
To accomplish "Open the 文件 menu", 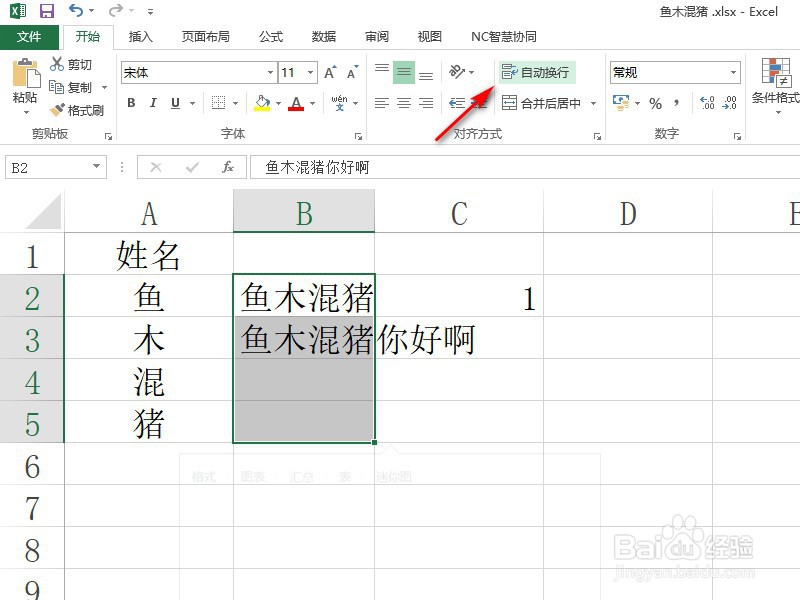I will coord(30,36).
